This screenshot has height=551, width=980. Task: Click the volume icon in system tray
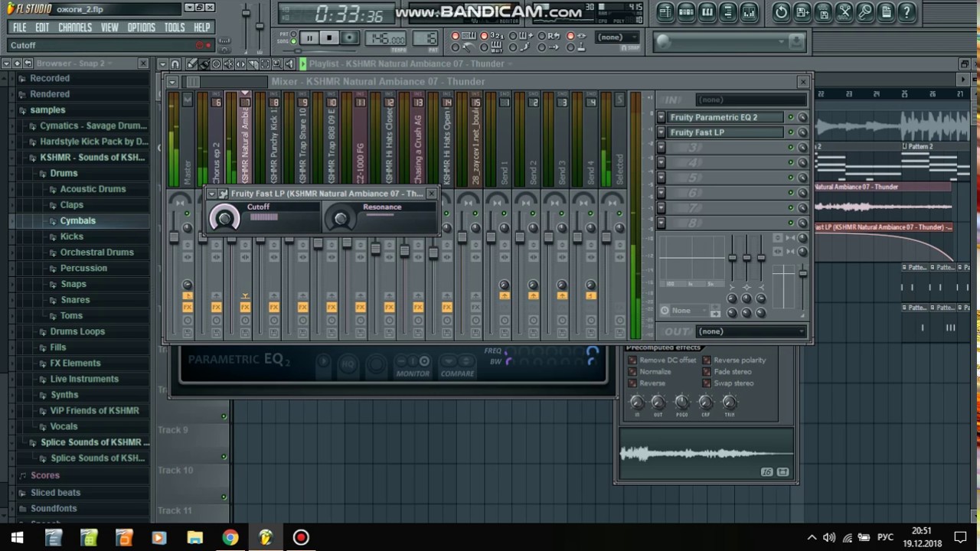(x=829, y=537)
